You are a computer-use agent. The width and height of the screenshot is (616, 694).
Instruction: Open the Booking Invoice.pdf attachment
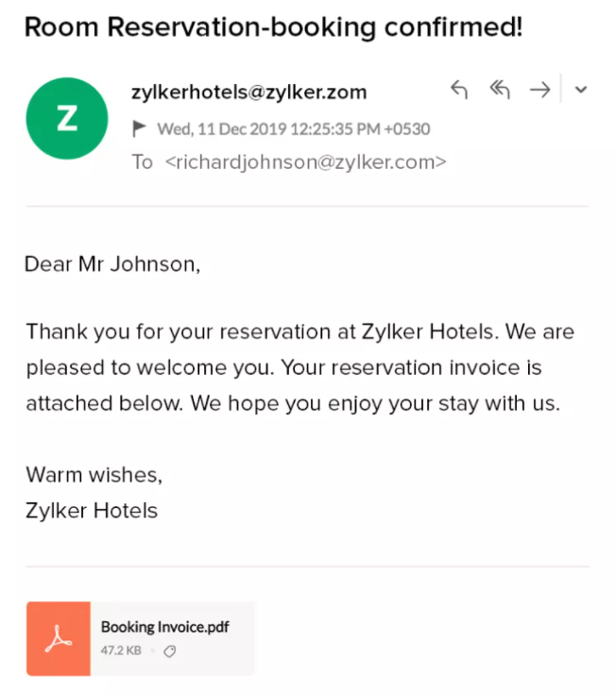[x=165, y=627]
